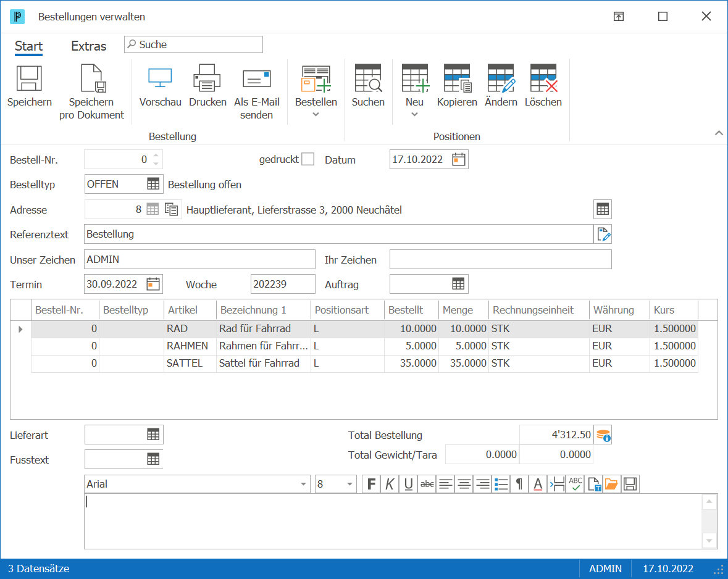Sort by the Artikel column header
The height and width of the screenshot is (579, 728).
tap(190, 310)
